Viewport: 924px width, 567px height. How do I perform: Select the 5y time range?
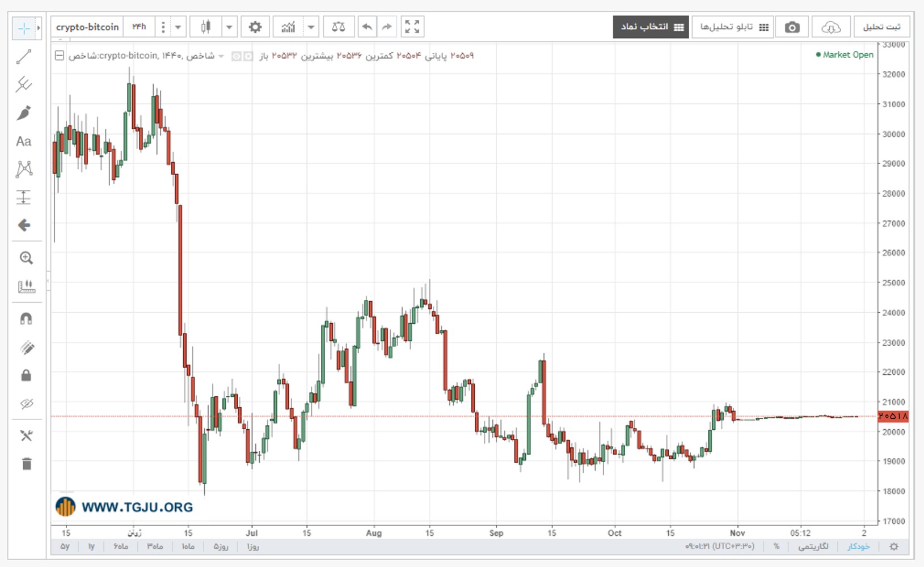pos(65,547)
